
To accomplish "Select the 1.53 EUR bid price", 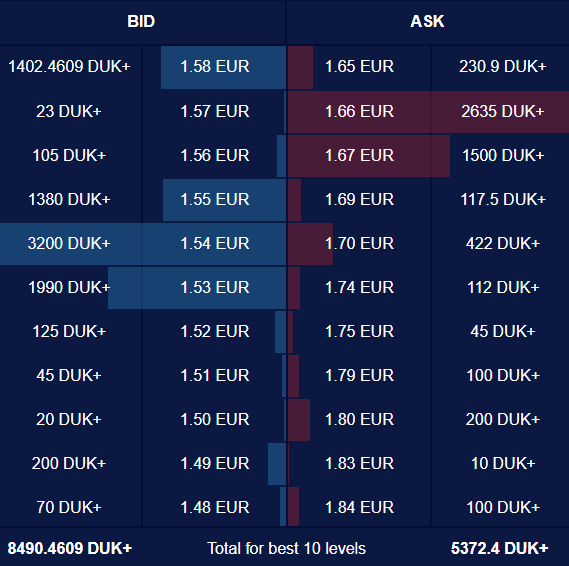I will coord(215,288).
